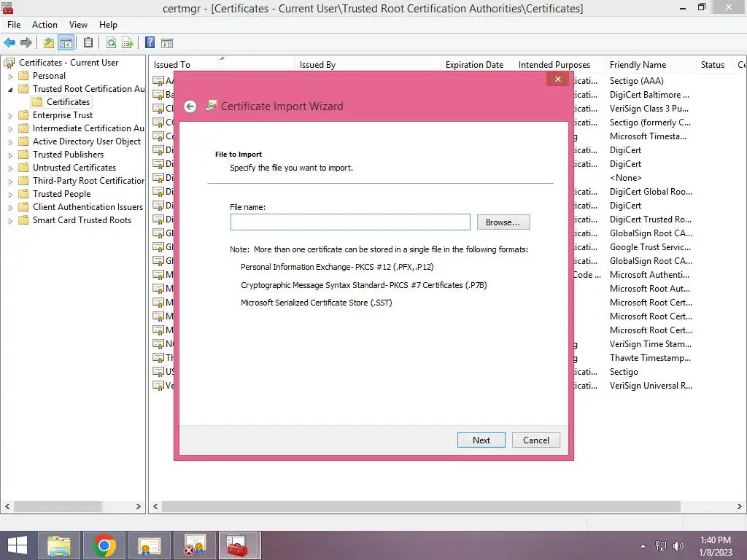Open the View menu

78,25
